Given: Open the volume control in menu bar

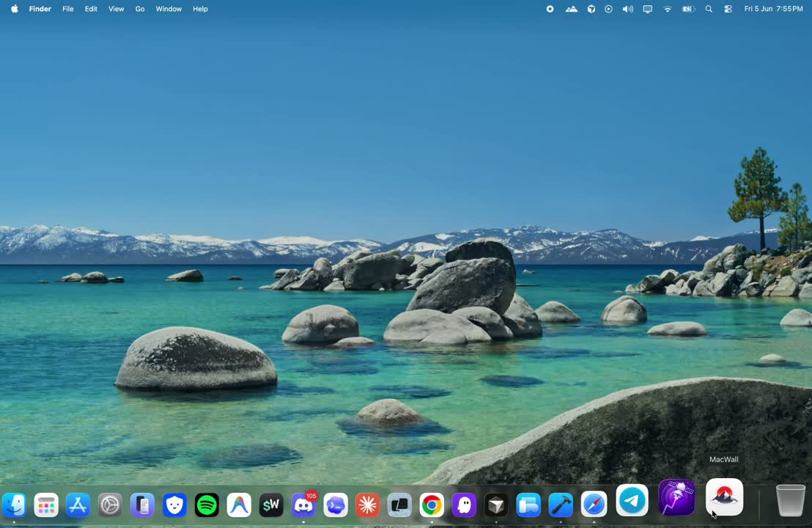Looking at the screenshot, I should pos(627,9).
